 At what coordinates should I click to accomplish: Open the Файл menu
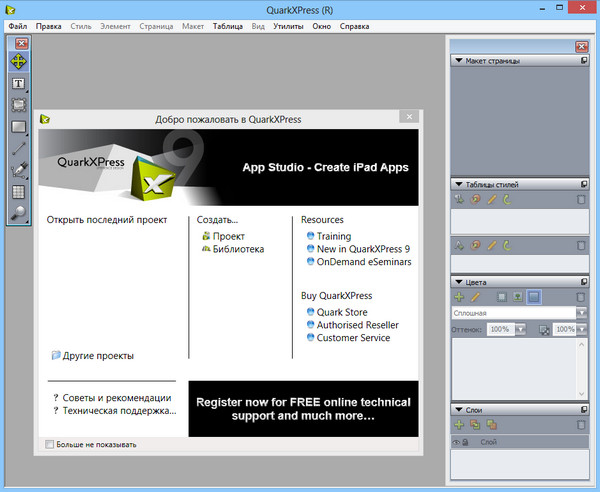tap(17, 26)
